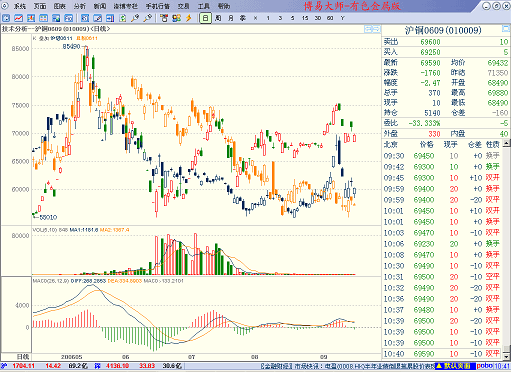This screenshot has height=372, width=511.
Task: Click the red-topped monitor toolbar icon
Action: coord(164,18)
